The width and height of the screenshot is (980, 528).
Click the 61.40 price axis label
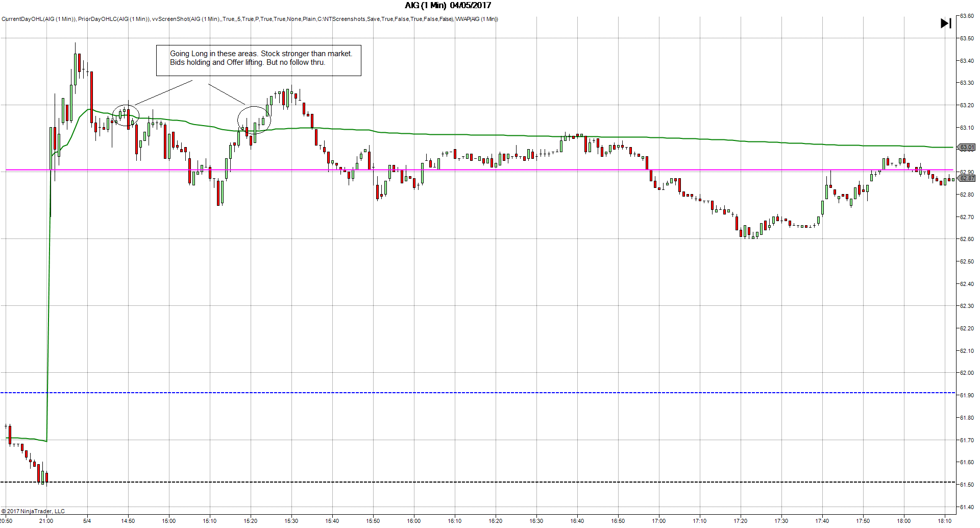(x=967, y=507)
